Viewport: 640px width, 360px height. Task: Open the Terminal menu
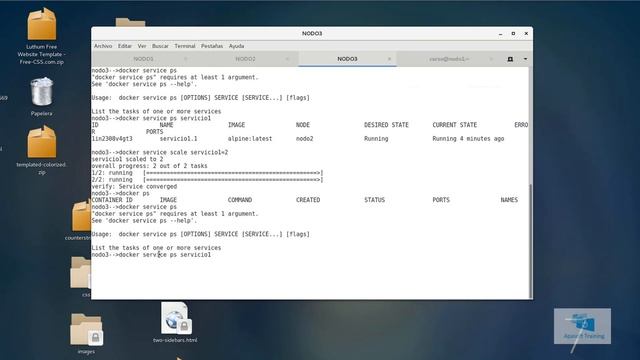pyautogui.click(x=185, y=46)
